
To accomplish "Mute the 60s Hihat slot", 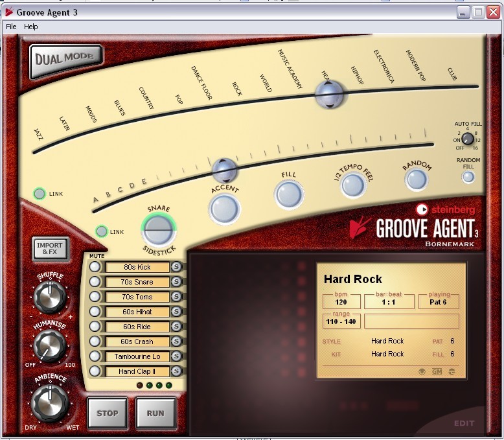I will pos(95,311).
